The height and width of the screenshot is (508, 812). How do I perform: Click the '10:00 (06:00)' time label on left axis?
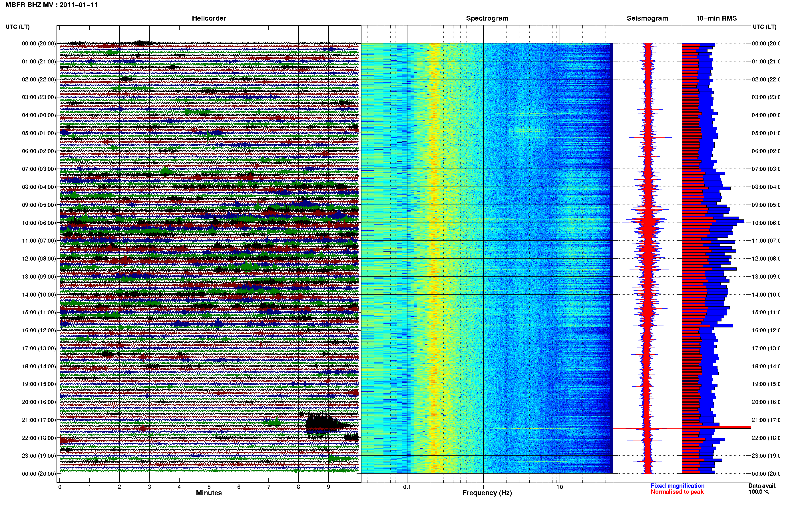(x=39, y=223)
